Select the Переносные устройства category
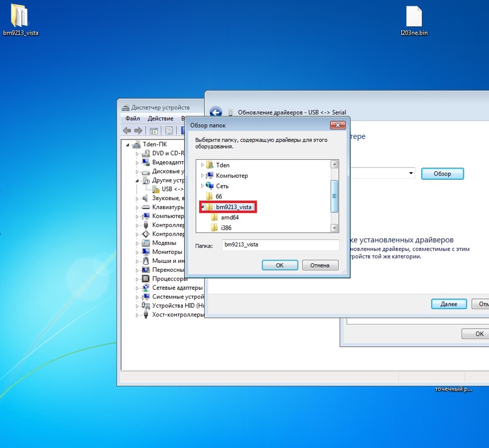The height and width of the screenshot is (448, 489). [168, 270]
